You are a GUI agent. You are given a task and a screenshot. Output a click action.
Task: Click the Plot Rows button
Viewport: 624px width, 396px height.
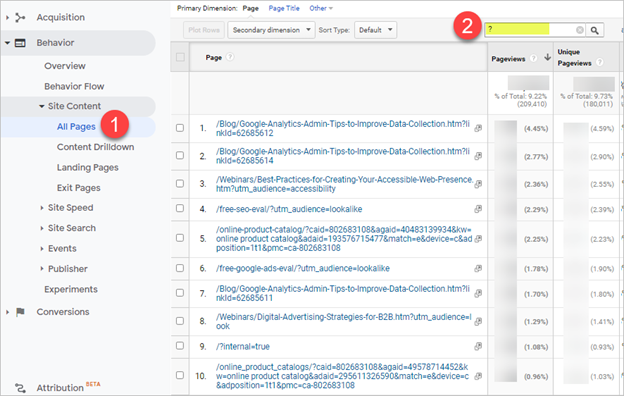204,30
